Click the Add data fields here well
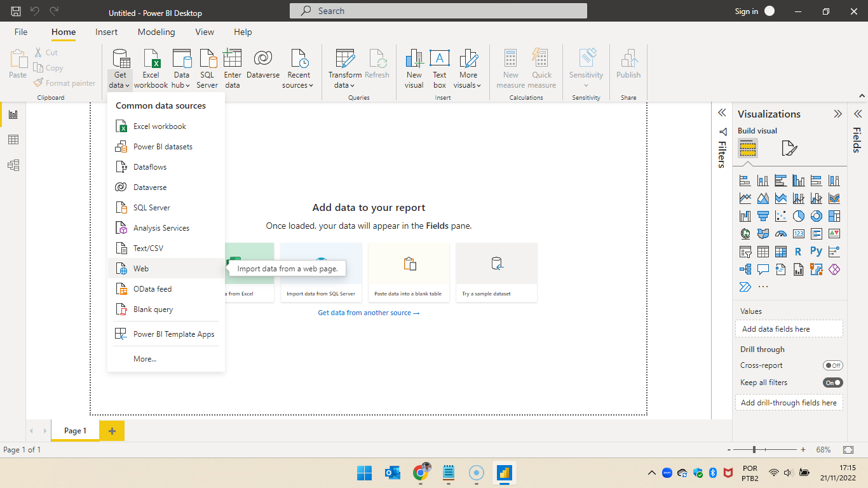Viewport: 868px width, 488px height. tap(789, 329)
